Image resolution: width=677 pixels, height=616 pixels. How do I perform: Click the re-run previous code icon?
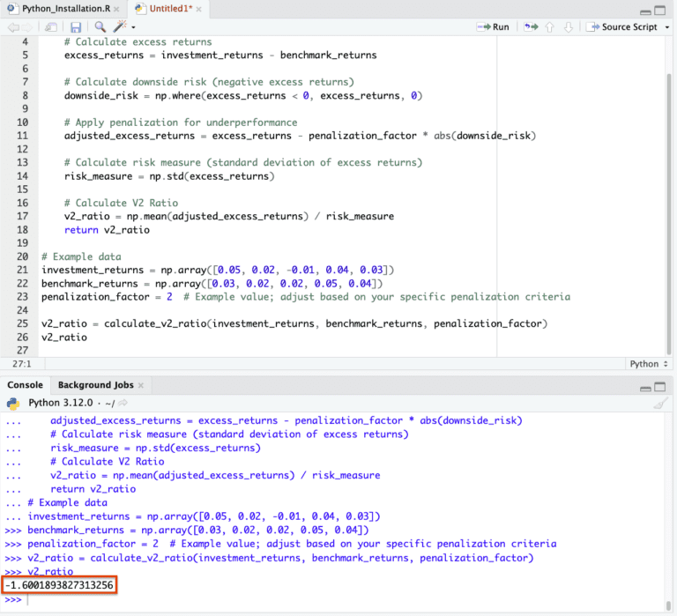(531, 26)
